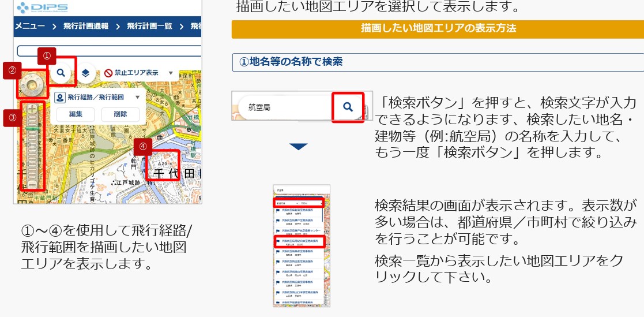The image size is (644, 317).
Task: Click the 航空局 search text field
Action: tap(283, 107)
